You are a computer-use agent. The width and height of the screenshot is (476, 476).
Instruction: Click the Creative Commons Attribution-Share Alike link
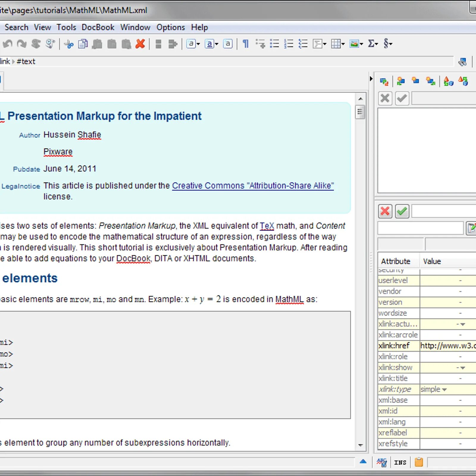253,186
